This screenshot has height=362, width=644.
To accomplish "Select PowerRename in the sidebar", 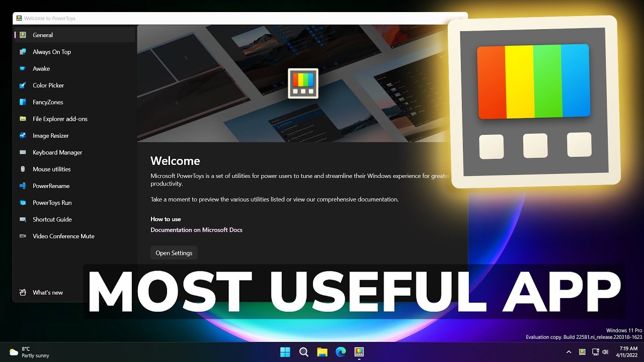I will [74, 186].
